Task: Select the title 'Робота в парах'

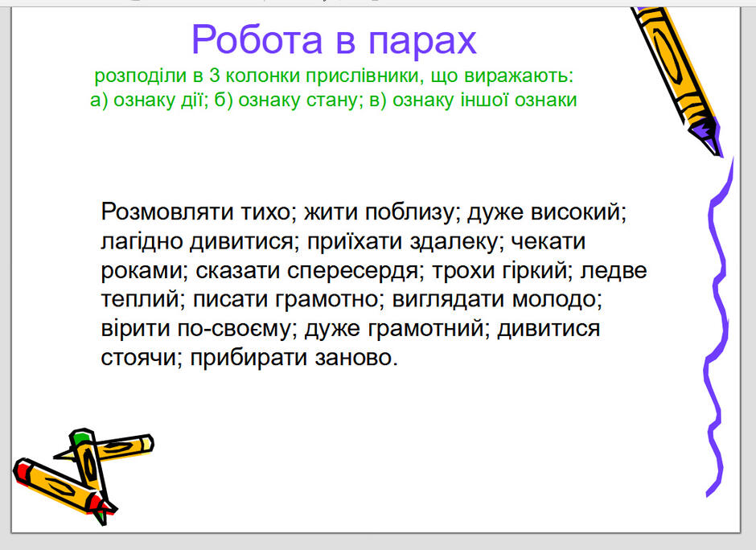Action: [334, 40]
